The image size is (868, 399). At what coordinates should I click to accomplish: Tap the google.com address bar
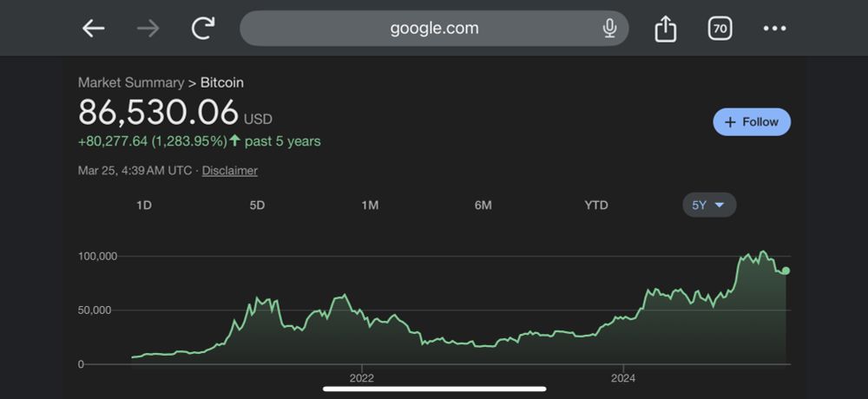(x=434, y=29)
